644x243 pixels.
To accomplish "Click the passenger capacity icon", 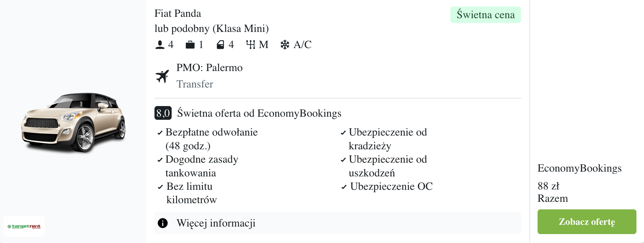I will 160,44.
